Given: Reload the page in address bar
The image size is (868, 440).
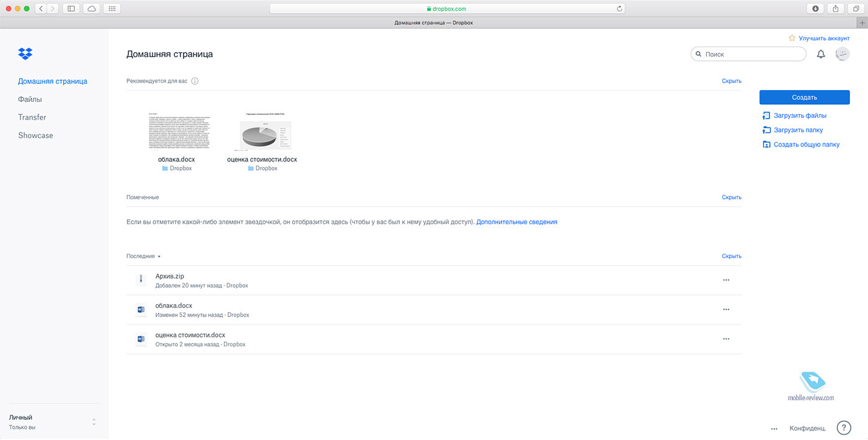Looking at the screenshot, I should (619, 9).
